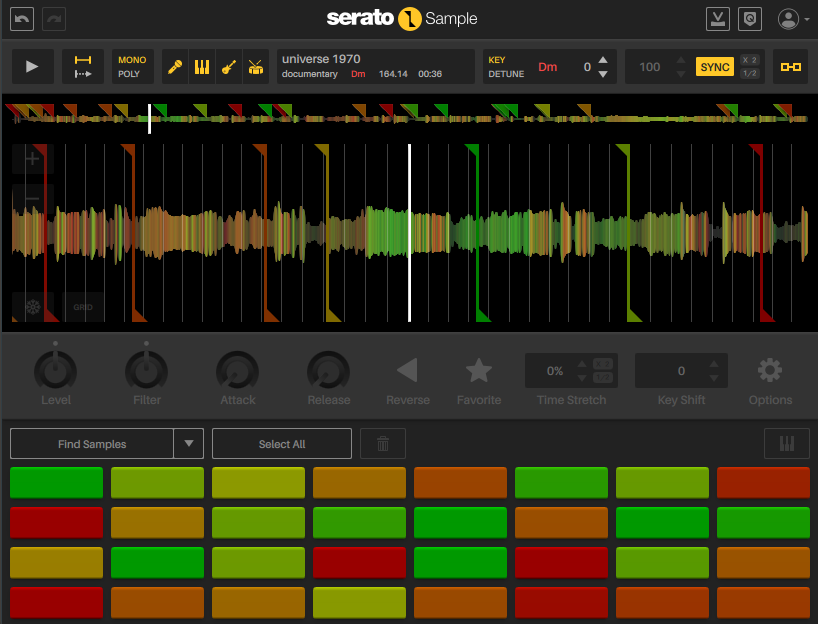Click the Level knob
This screenshot has width=818, height=624.
pos(56,371)
